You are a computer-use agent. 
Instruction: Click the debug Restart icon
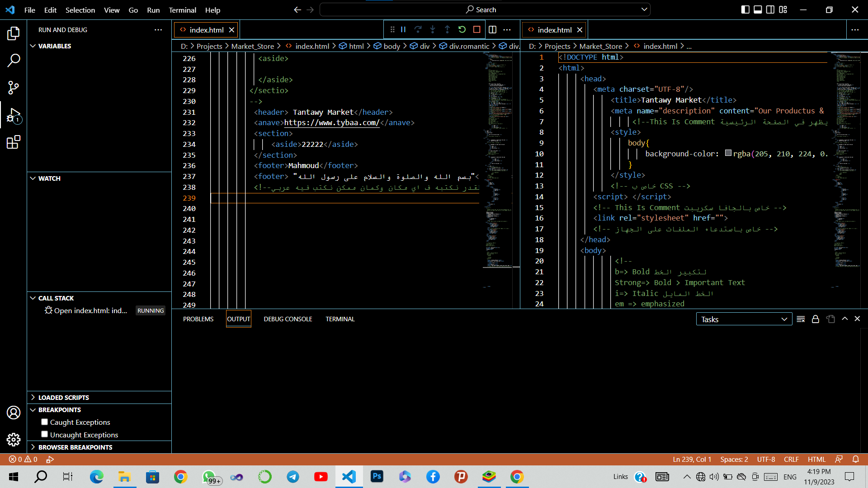pos(462,29)
